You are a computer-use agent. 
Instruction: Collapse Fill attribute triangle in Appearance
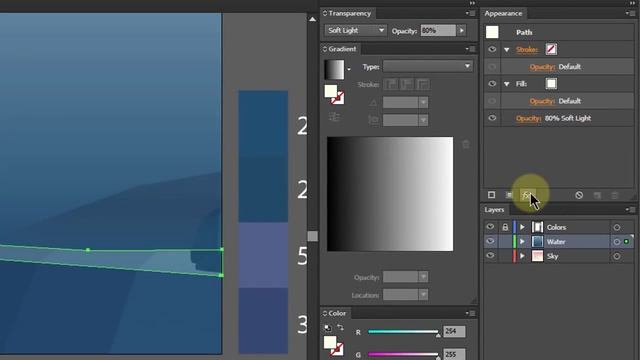click(x=507, y=84)
